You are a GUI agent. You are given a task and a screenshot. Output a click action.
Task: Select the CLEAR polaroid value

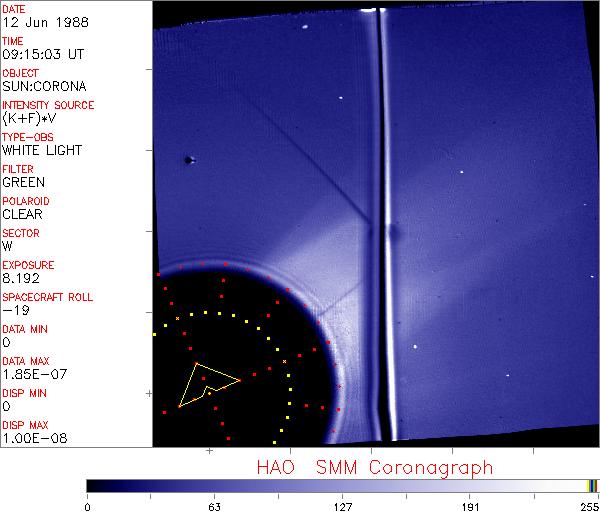pyautogui.click(x=23, y=215)
